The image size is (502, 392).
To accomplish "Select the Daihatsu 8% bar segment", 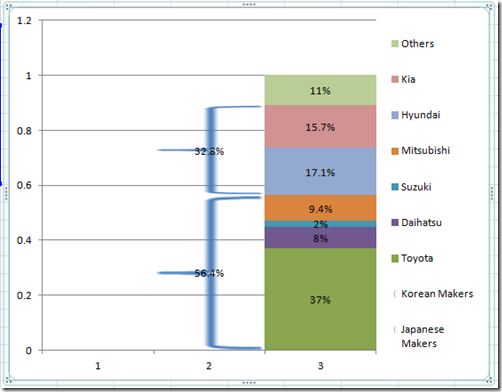I will (320, 238).
